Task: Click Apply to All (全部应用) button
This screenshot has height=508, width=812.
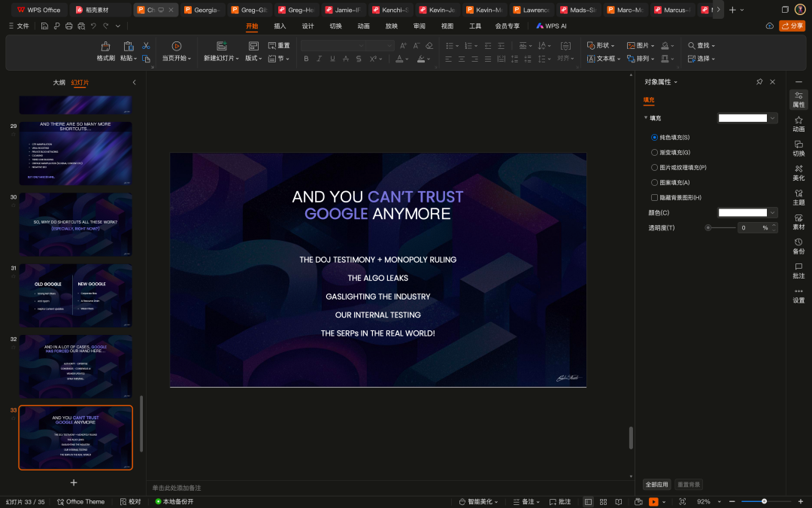Action: 656,484
